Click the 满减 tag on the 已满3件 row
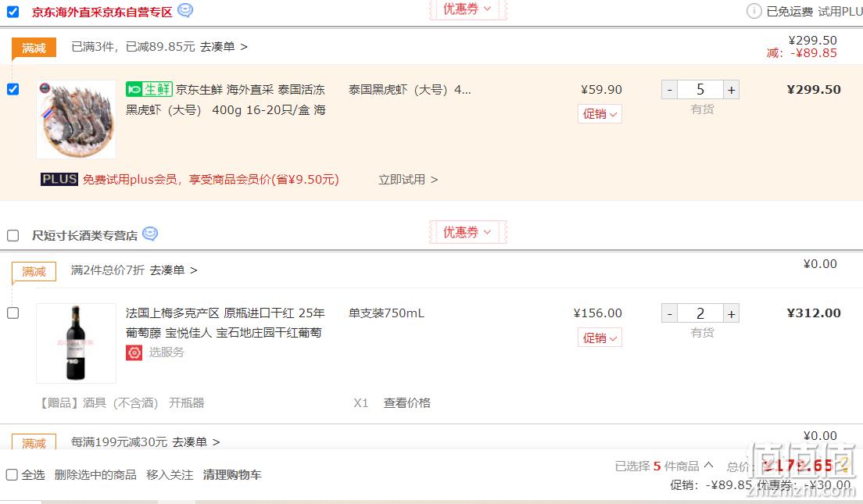Screen dimensions: 863x504 34,48
